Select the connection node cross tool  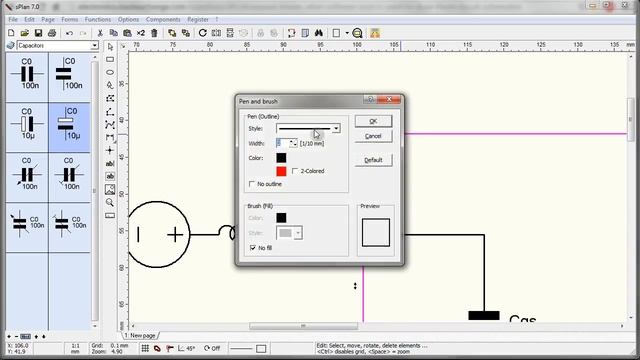click(x=110, y=150)
